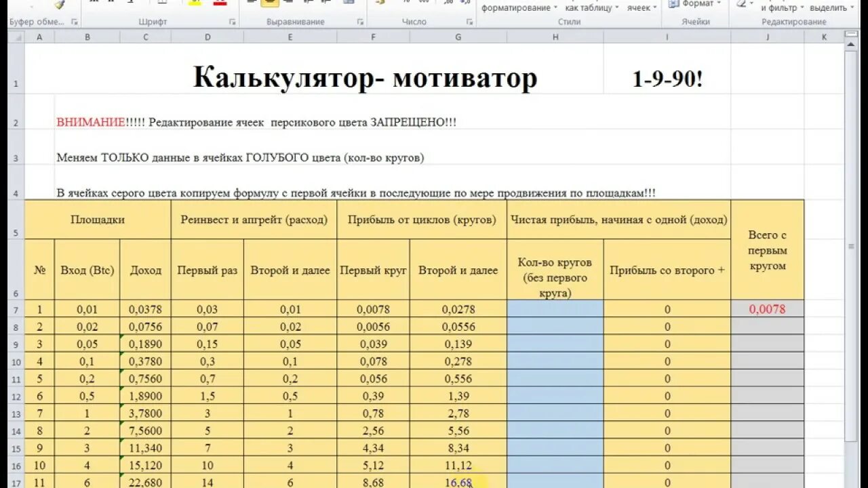Click cell with value 22,680
The image size is (868, 488).
(x=146, y=482)
